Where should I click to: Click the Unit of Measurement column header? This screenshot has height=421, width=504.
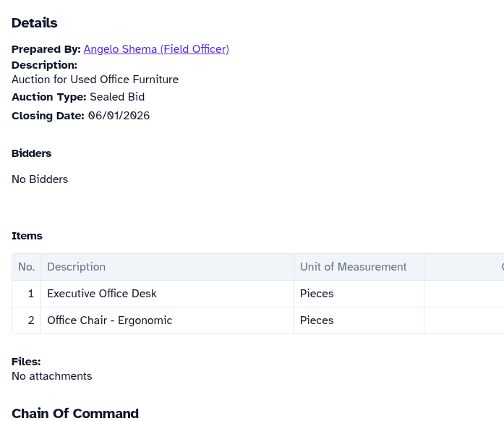click(x=353, y=267)
